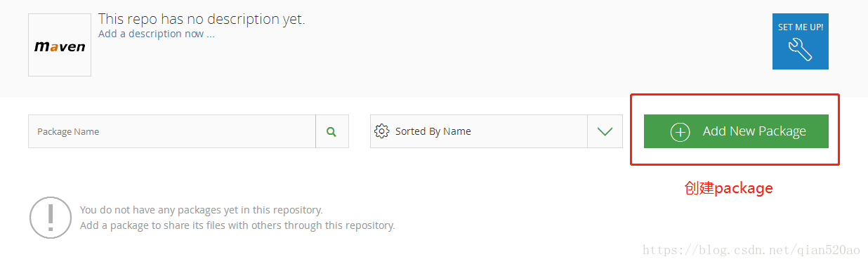Click the Add New Package button text
This screenshot has width=868, height=264.
(x=754, y=131)
